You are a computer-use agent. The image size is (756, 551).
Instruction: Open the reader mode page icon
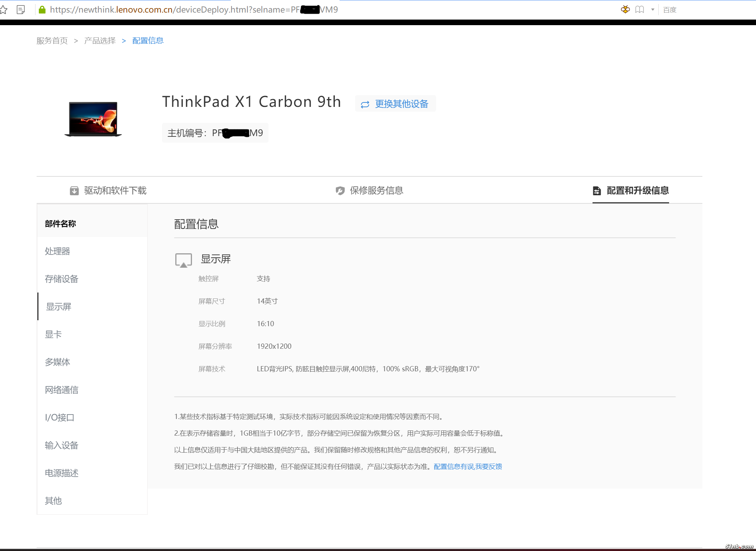tap(21, 10)
